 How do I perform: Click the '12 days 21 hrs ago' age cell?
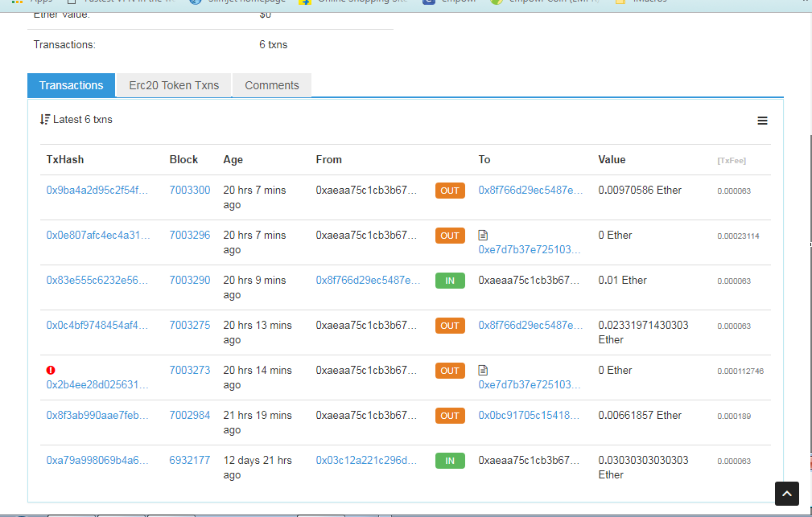tap(258, 467)
